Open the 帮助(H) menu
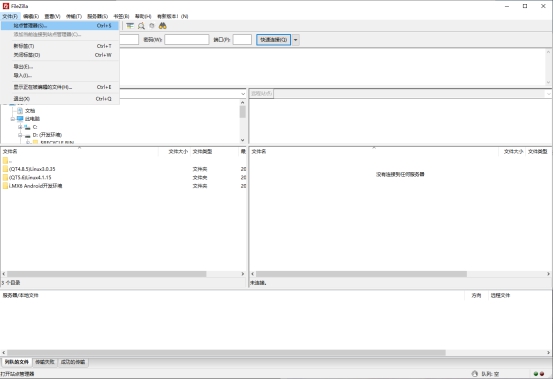Screen dimensions: 554x379 coord(143,16)
